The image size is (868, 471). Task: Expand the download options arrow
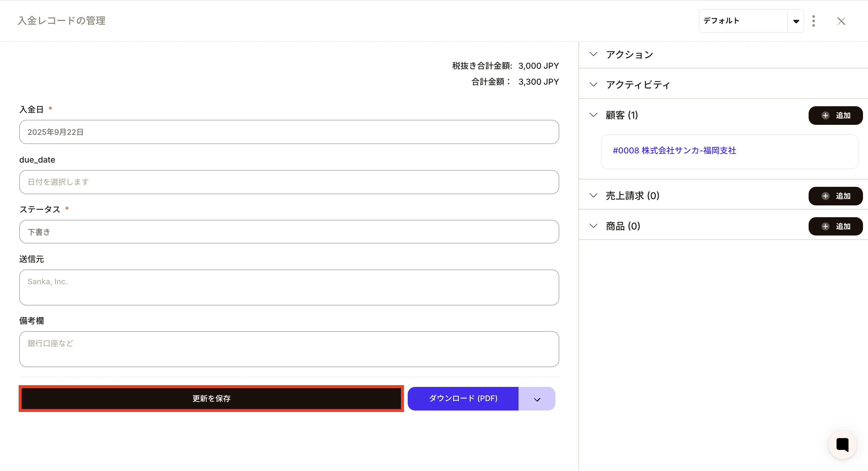537,399
